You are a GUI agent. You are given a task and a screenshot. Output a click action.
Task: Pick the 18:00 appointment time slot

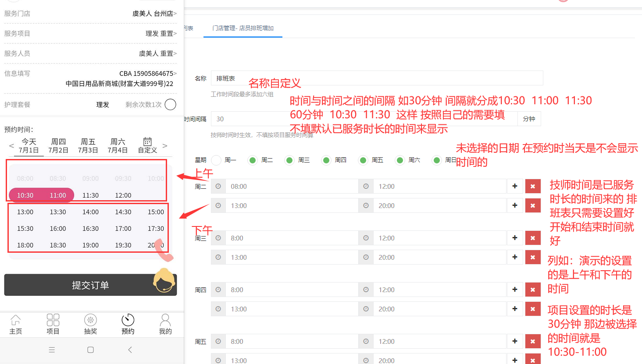click(25, 245)
